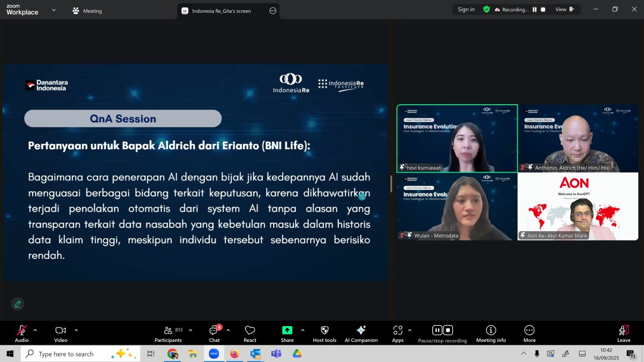Click the annotation pencil icon
Screen dimensions: 644x362
pos(18,304)
